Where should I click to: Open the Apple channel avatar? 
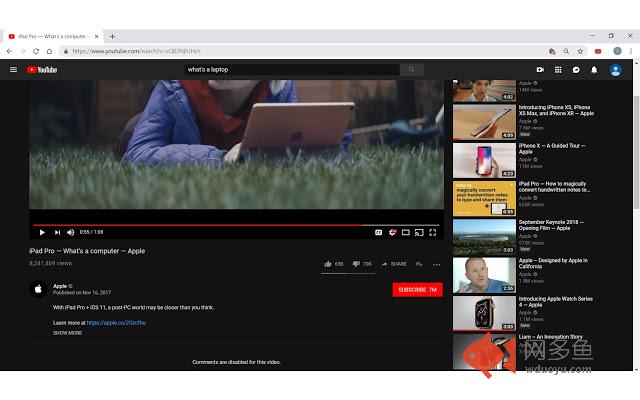tap(38, 289)
